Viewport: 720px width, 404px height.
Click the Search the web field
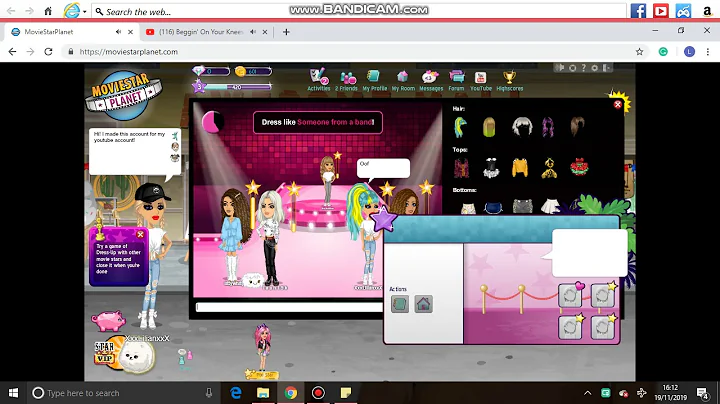pos(358,11)
